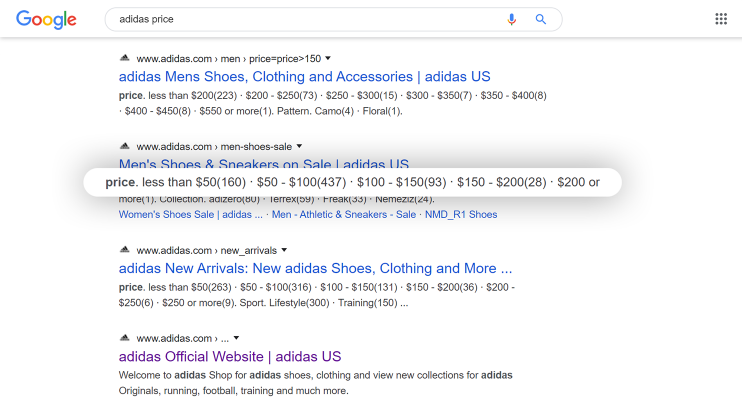
Task: Open Women's Shoes Sale sitelink
Action: pos(191,214)
